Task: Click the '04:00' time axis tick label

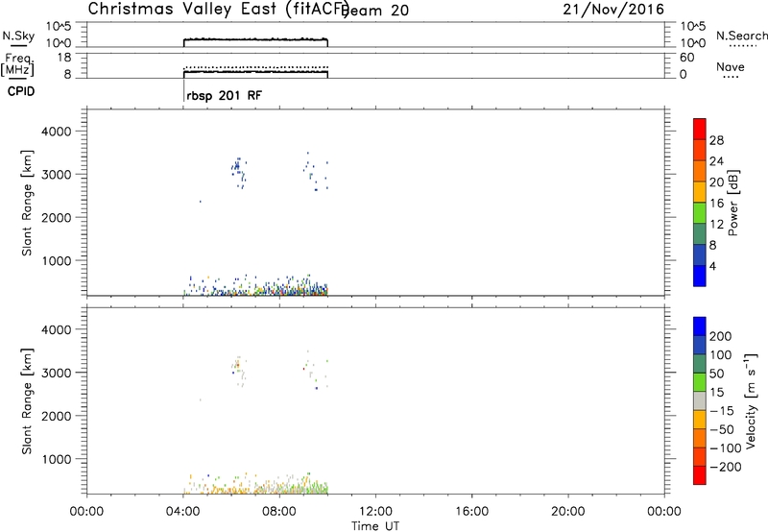Action: (x=183, y=512)
